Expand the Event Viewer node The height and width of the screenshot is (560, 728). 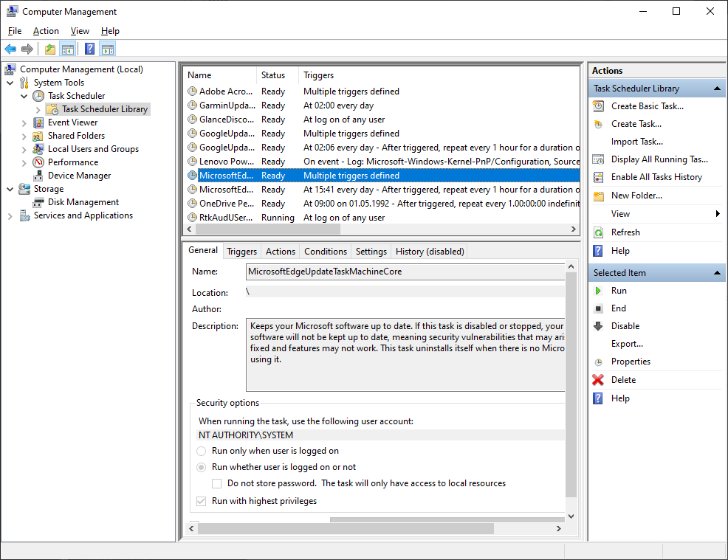(x=24, y=122)
